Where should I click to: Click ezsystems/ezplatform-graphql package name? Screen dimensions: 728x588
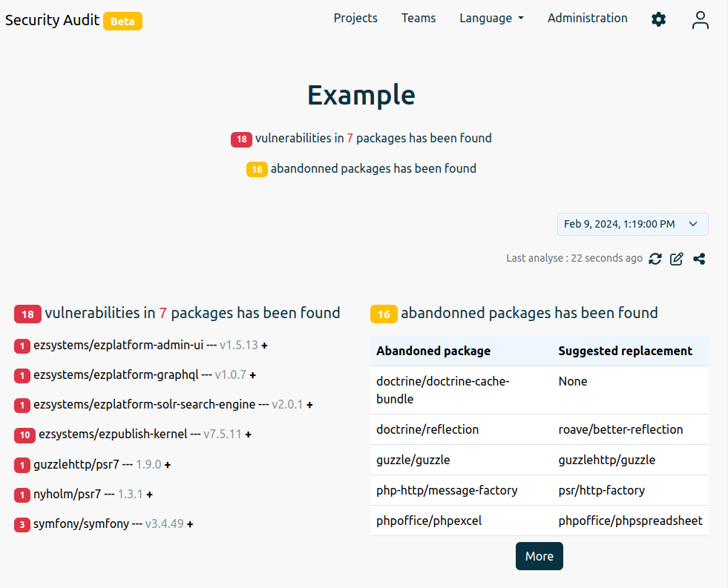[116, 374]
